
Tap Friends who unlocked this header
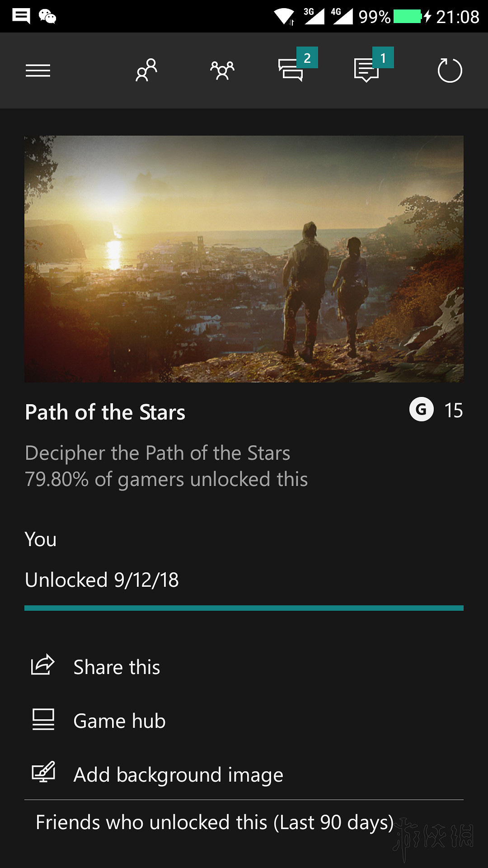click(214, 822)
